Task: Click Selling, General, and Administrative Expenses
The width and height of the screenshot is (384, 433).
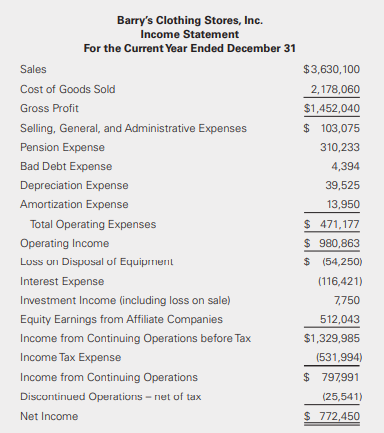Action: coord(133,128)
